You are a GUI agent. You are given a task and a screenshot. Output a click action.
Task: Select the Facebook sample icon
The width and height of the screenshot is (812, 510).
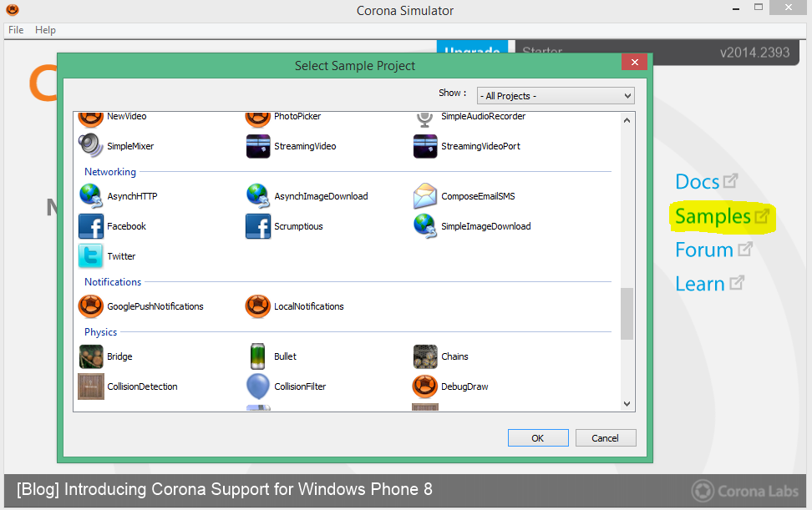tap(91, 226)
